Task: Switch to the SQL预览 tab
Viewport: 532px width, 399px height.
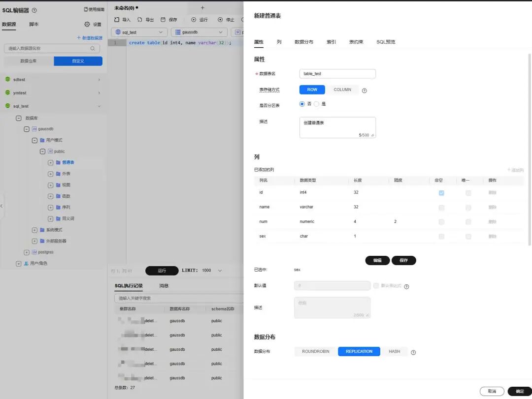Action: coord(386,42)
